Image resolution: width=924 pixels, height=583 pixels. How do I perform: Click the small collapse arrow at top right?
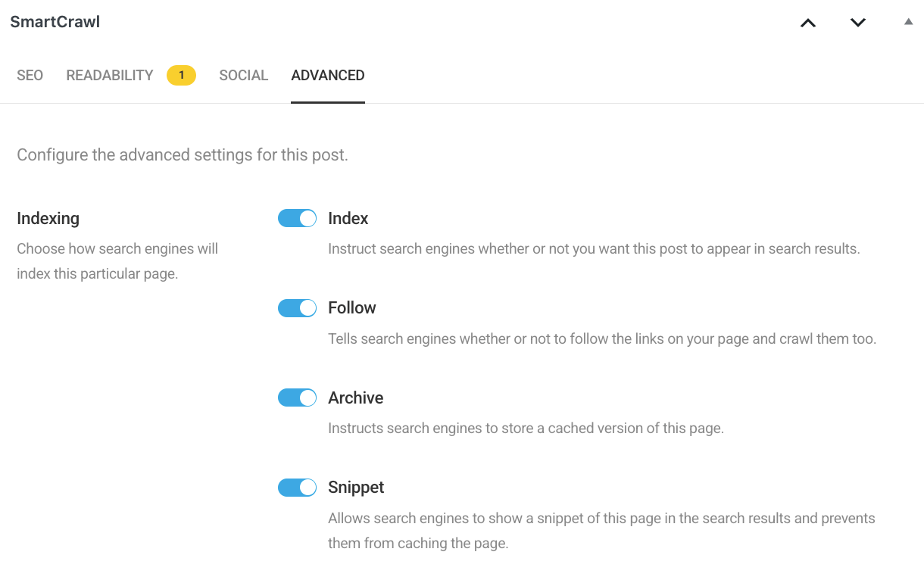point(907,21)
